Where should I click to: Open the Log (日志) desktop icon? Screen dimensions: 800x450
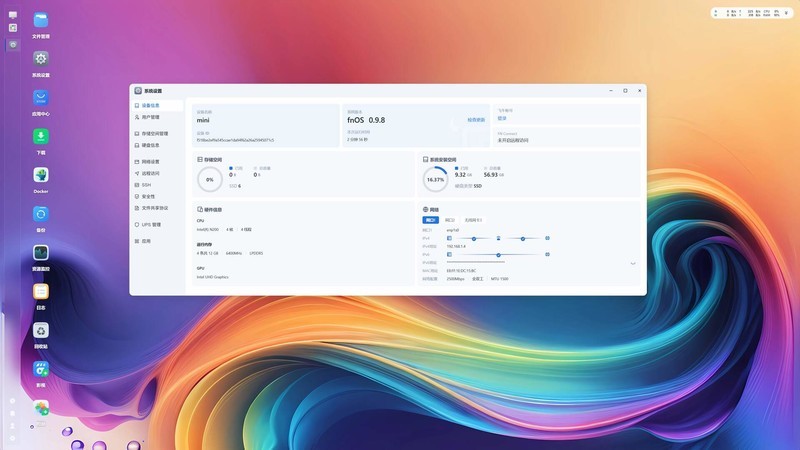[41, 291]
